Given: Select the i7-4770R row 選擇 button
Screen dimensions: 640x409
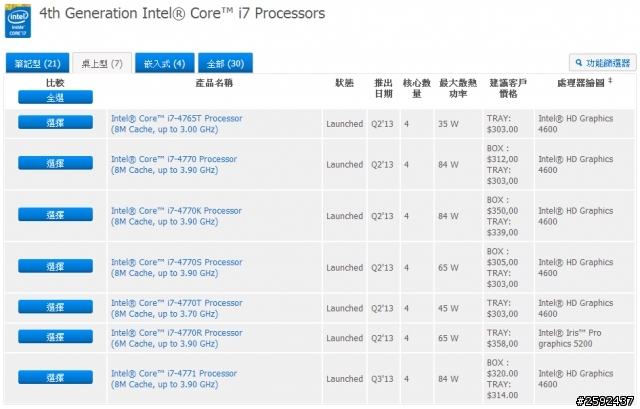Looking at the screenshot, I should [x=55, y=337].
